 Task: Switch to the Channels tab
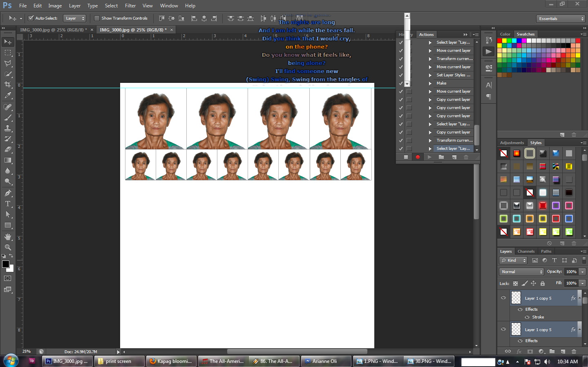[x=526, y=251]
